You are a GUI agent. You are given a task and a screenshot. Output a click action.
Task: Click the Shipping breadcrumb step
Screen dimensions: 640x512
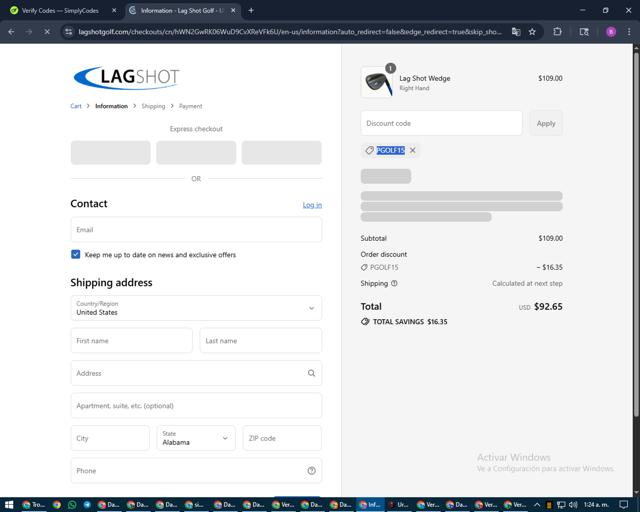tap(153, 106)
